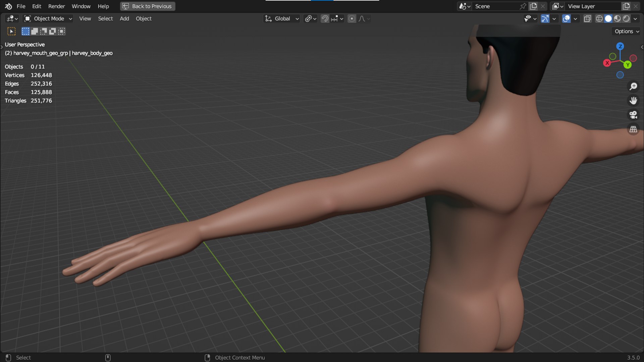The height and width of the screenshot is (362, 644).
Task: Create a new scene
Action: pyautogui.click(x=534, y=6)
